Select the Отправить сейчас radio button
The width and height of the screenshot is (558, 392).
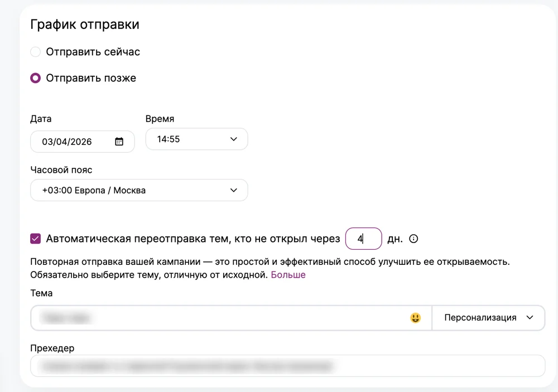pos(36,52)
